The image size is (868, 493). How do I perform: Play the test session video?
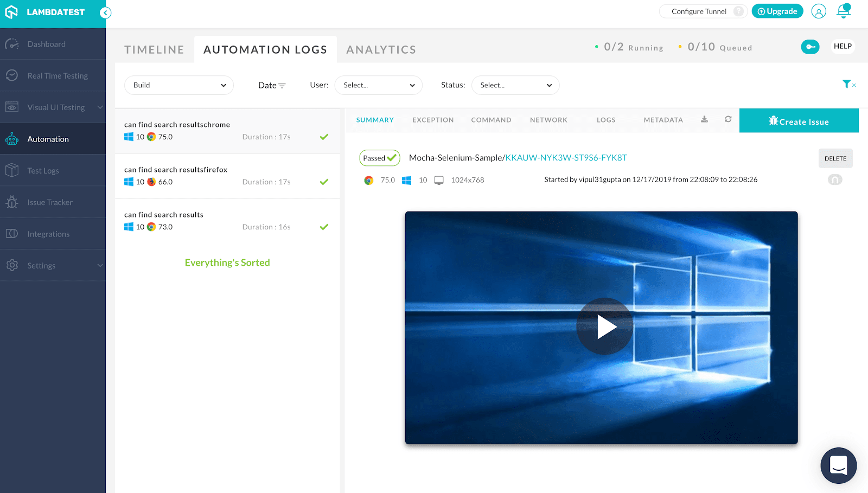click(x=604, y=326)
